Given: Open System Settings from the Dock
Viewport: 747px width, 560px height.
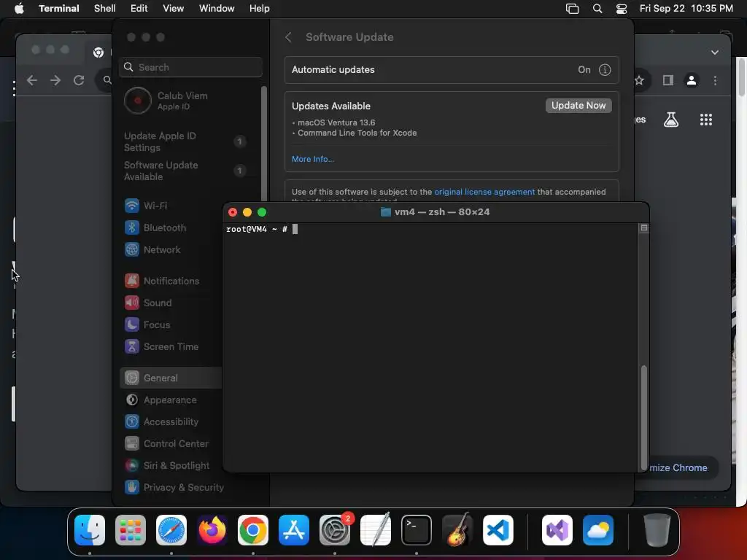Looking at the screenshot, I should [335, 530].
